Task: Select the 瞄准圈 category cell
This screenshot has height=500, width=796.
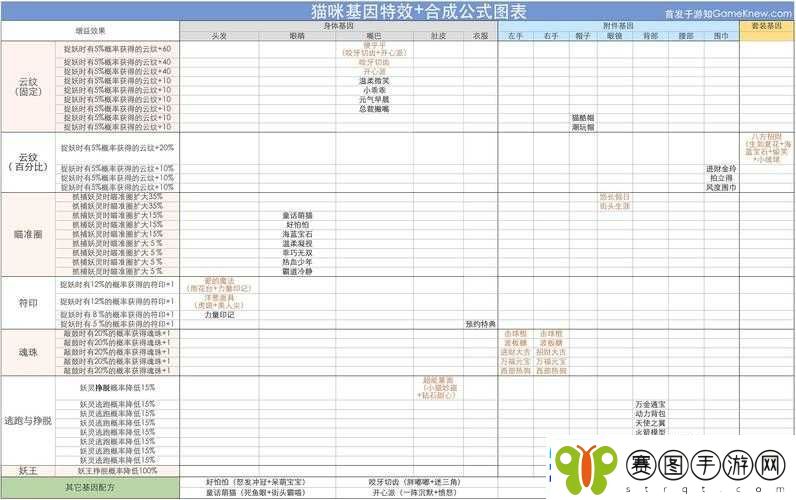Action: pyautogui.click(x=28, y=235)
